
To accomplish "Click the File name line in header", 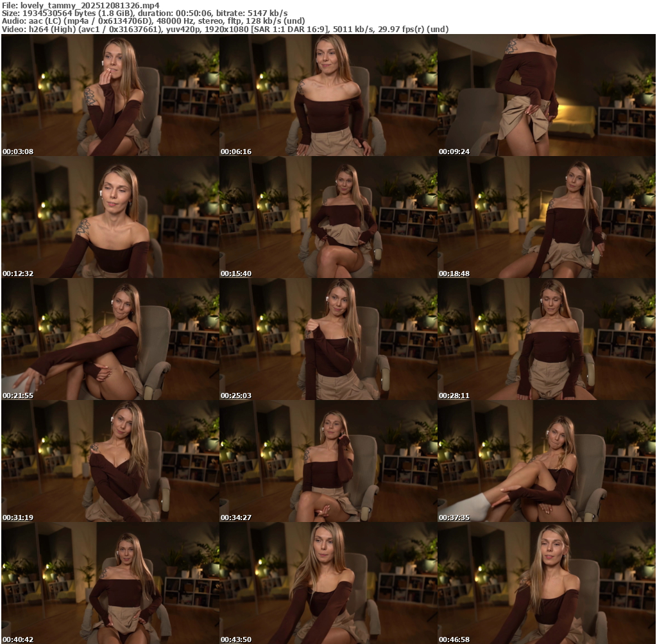I will 80,4.
